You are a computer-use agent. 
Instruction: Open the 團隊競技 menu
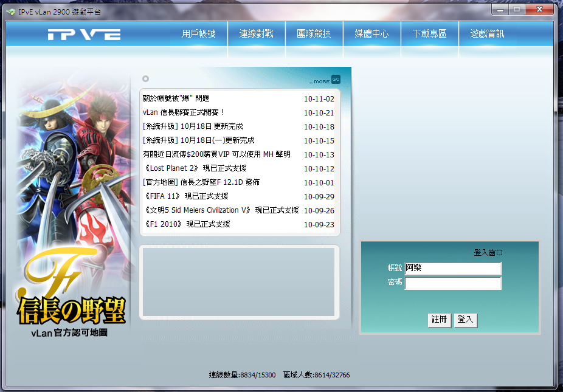[314, 34]
